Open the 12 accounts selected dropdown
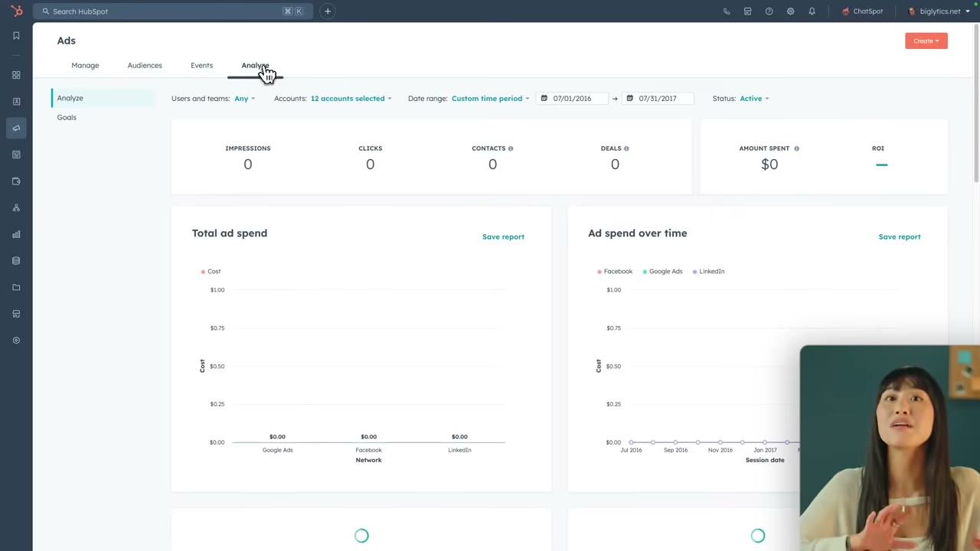 coord(351,98)
